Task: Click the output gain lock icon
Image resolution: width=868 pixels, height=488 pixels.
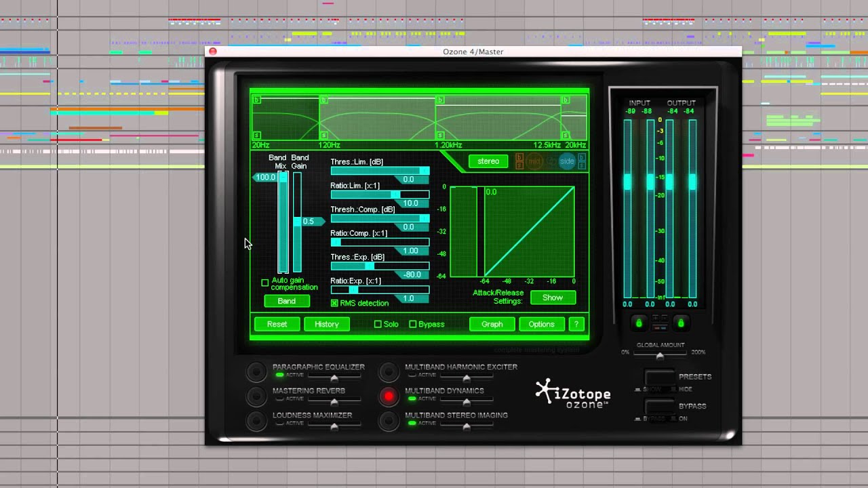Action: (x=681, y=323)
